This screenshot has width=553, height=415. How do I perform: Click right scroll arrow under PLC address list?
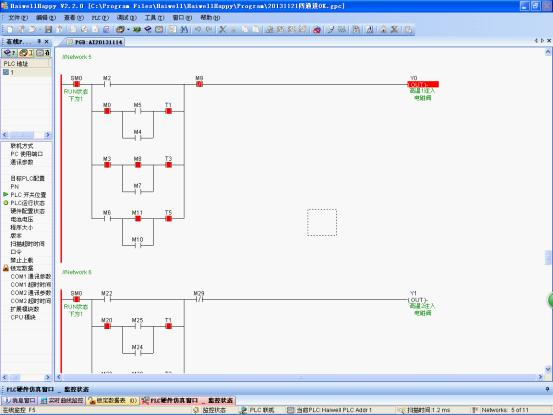[48, 135]
